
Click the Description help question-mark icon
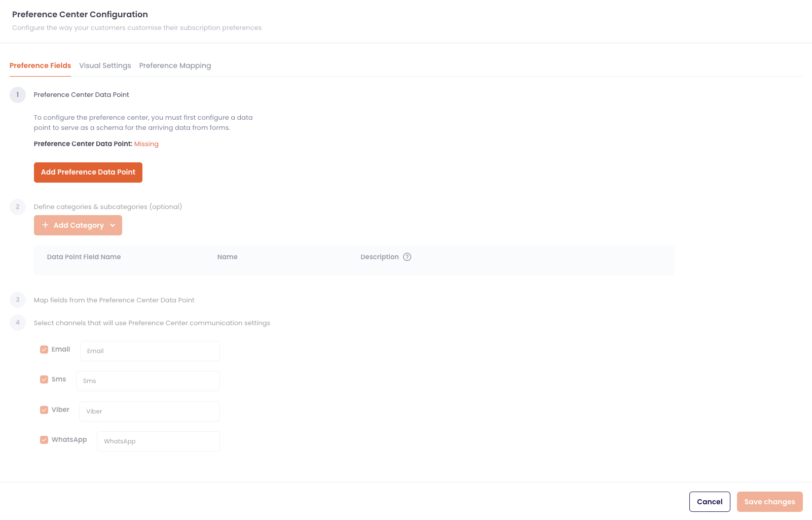[407, 257]
